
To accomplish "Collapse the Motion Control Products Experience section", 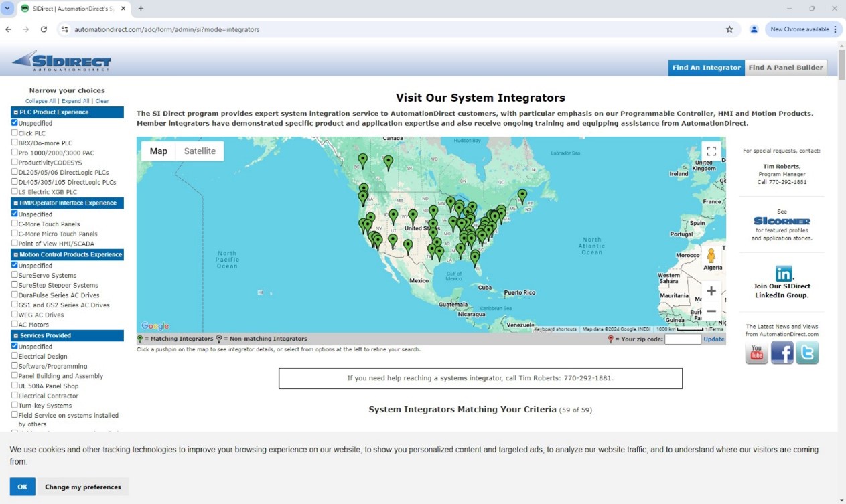I will click(15, 254).
